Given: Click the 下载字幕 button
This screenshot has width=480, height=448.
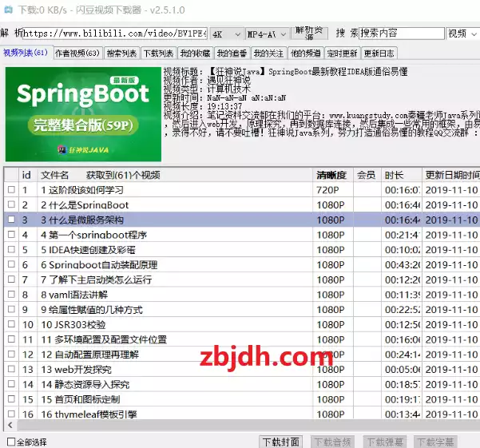Looking at the screenshot, I should [435, 442].
